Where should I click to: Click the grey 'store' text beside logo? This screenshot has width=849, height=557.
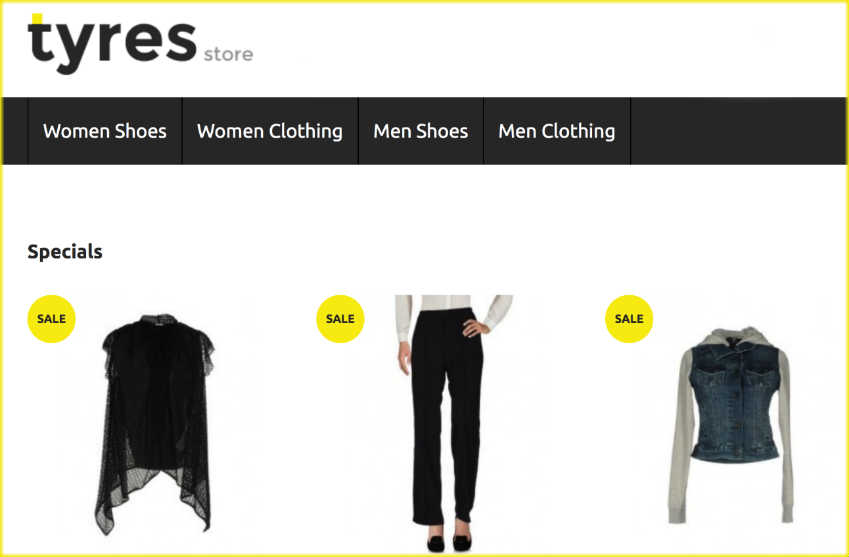pyautogui.click(x=228, y=54)
